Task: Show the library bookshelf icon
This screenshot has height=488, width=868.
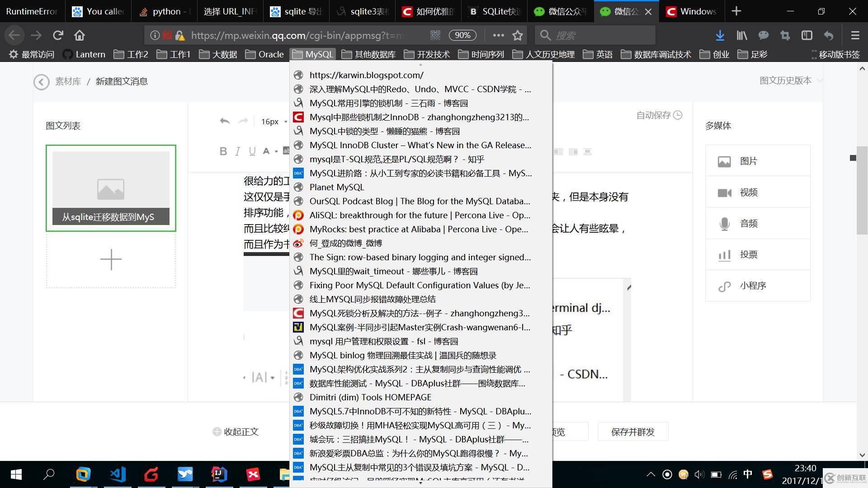Action: tap(742, 35)
